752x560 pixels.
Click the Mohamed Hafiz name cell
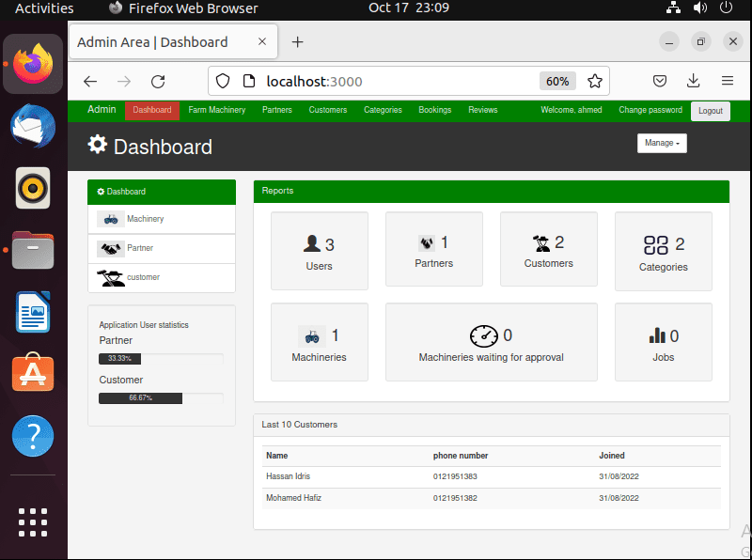coord(293,498)
